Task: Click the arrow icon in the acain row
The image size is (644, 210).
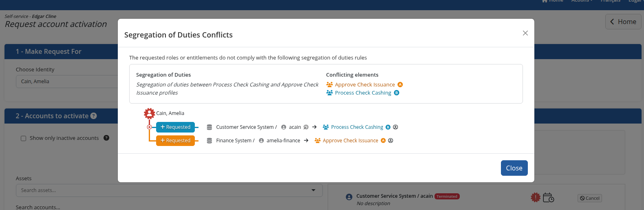Action: click(315, 127)
